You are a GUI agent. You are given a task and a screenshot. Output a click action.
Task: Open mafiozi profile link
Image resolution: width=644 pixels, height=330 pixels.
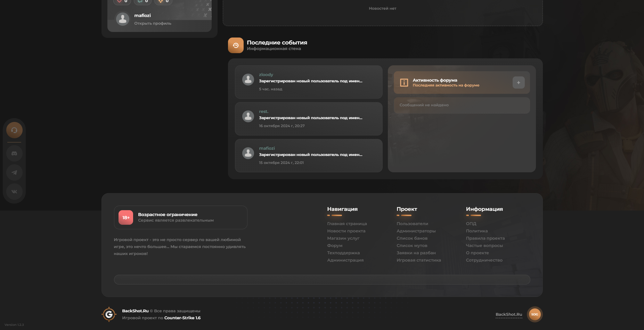point(153,23)
